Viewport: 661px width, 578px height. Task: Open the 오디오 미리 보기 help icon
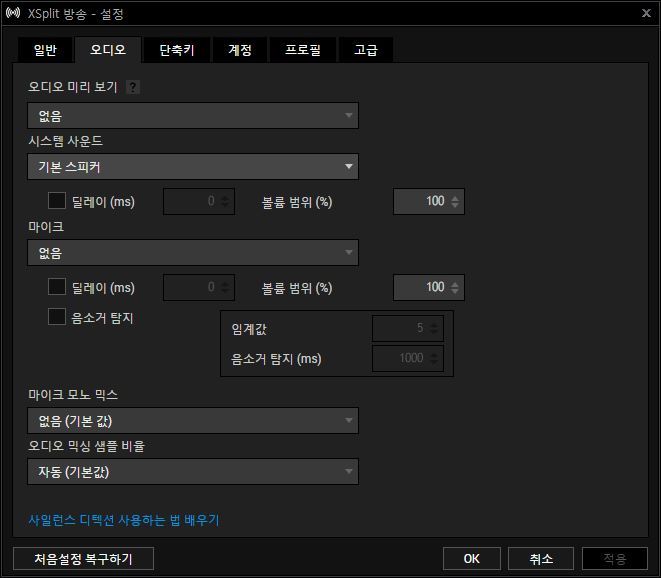point(133,87)
